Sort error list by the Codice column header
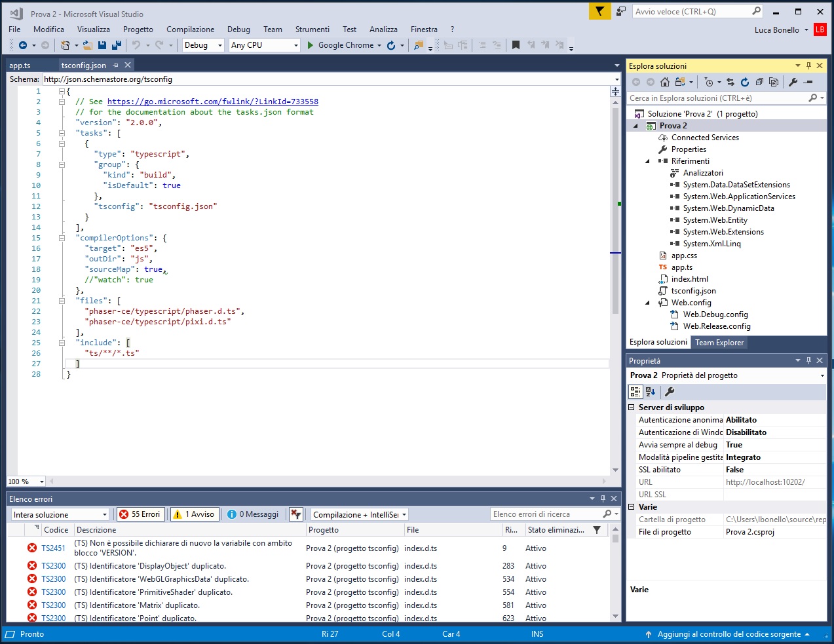 [x=56, y=530]
